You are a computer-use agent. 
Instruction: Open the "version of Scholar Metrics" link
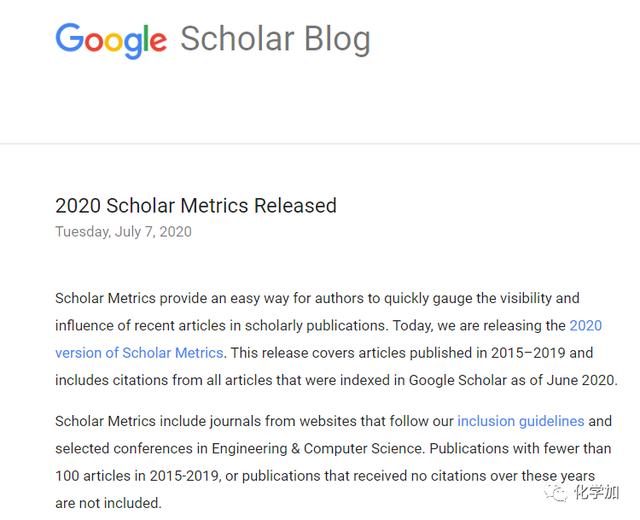[139, 352]
